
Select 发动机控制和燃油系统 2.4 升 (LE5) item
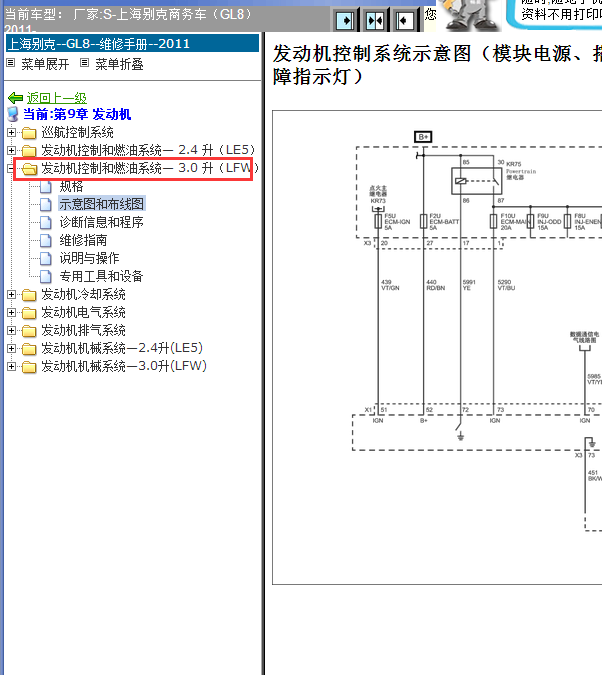tap(148, 150)
